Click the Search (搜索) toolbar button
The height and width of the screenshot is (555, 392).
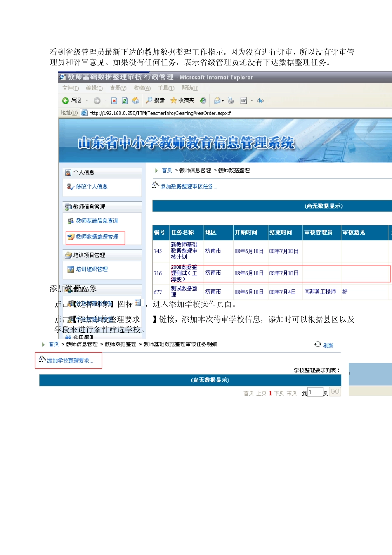pyautogui.click(x=155, y=100)
